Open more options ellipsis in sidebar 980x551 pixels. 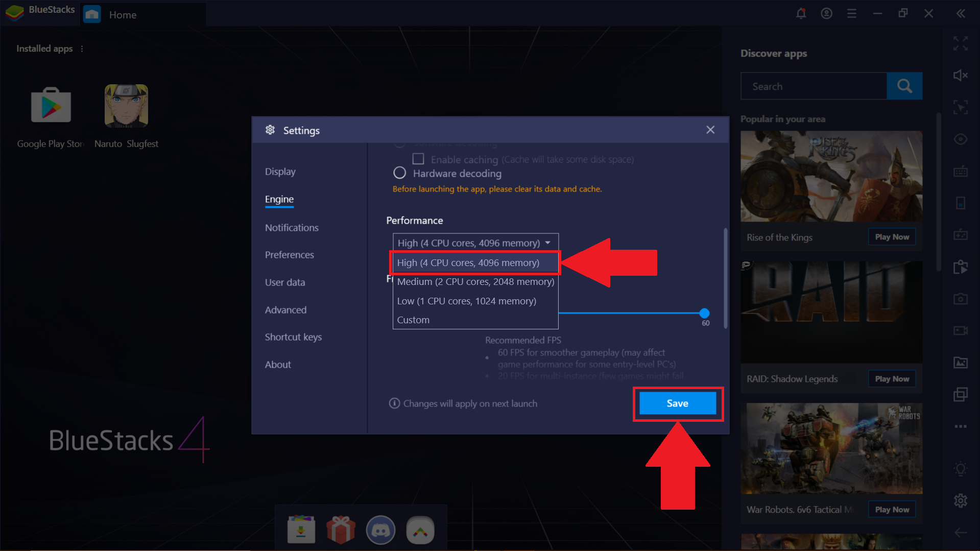(x=961, y=426)
